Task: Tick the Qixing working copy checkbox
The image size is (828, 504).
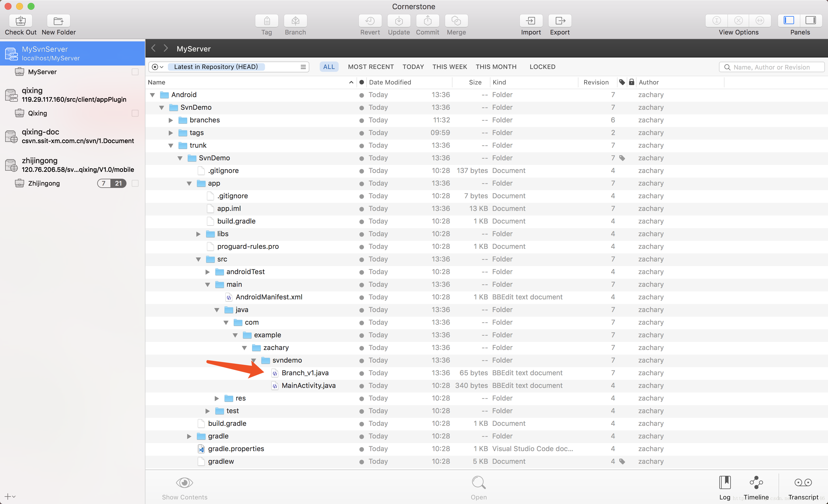Action: (x=135, y=113)
